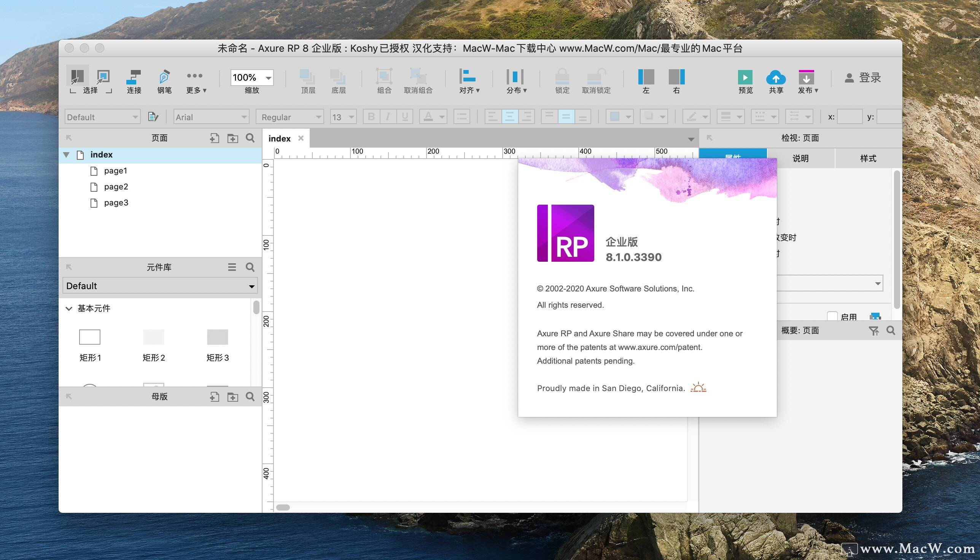Click the y coordinate input field
This screenshot has width=980, height=560.
point(889,116)
